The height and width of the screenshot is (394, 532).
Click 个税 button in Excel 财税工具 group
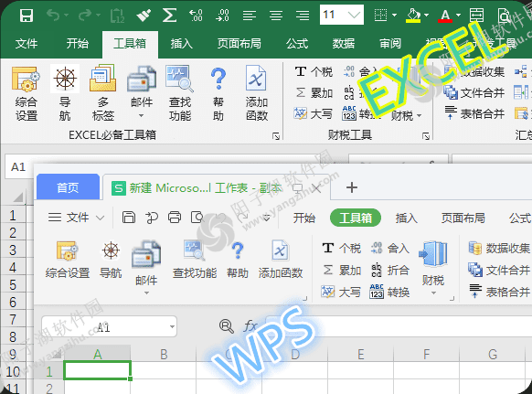point(314,71)
